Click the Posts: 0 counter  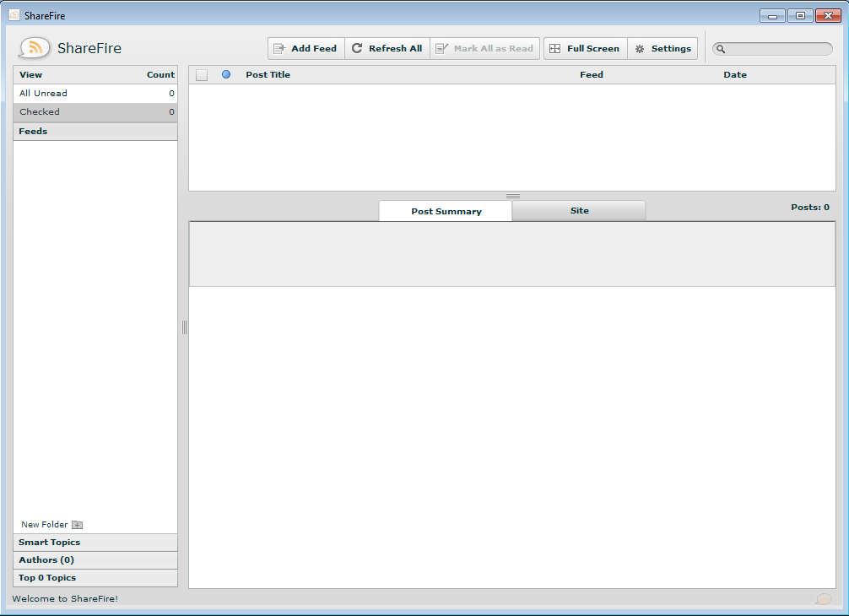pos(810,208)
